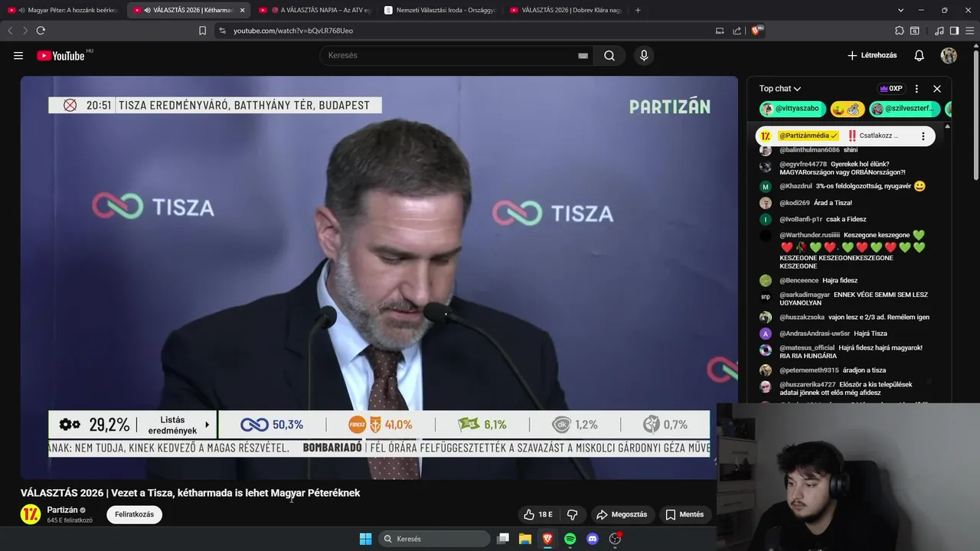Share this page from address bar
The height and width of the screenshot is (551, 980).
coord(737,31)
